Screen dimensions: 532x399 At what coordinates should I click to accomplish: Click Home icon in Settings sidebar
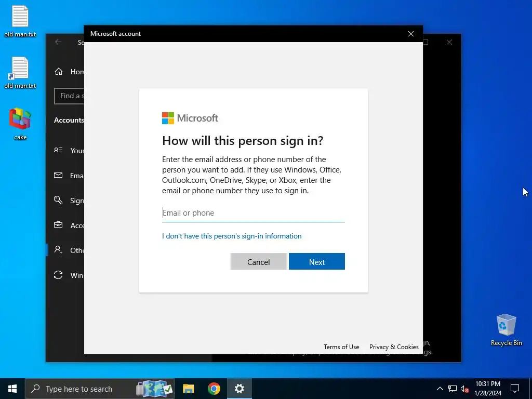point(59,72)
